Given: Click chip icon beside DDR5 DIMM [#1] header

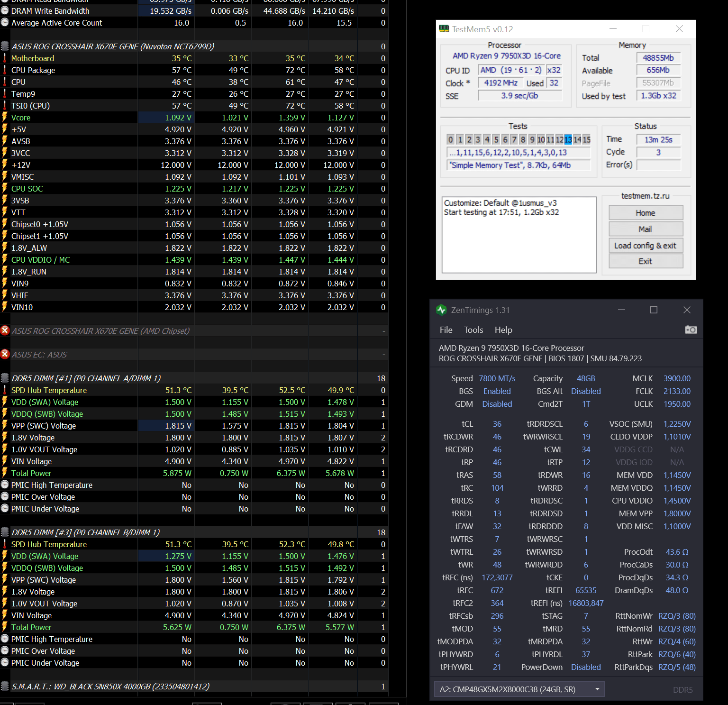Looking at the screenshot, I should pyautogui.click(x=5, y=378).
